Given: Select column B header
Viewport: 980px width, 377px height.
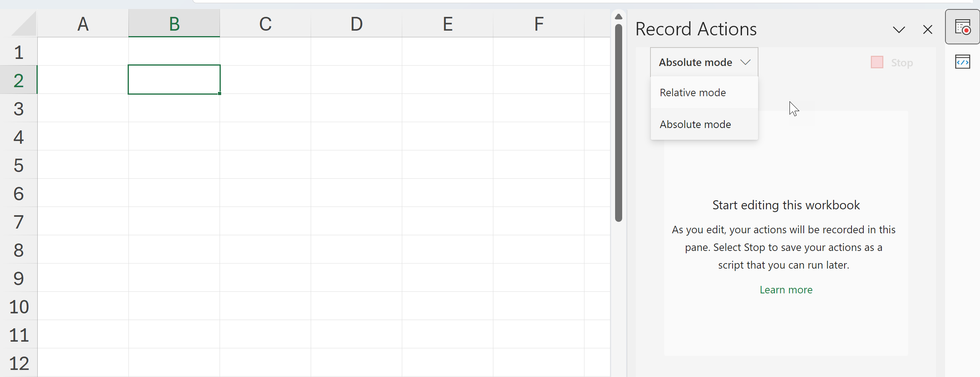Looking at the screenshot, I should pos(174,24).
